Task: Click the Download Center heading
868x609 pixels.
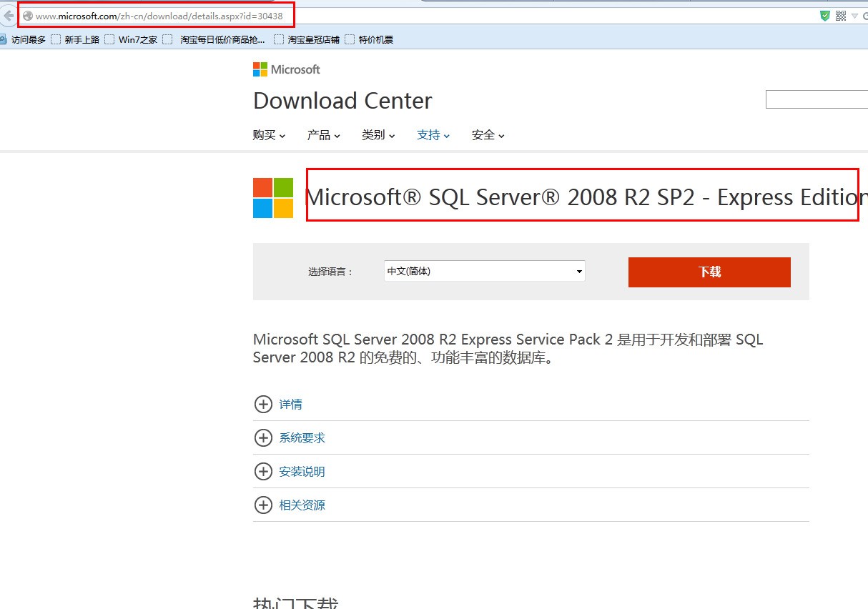Action: click(x=342, y=101)
